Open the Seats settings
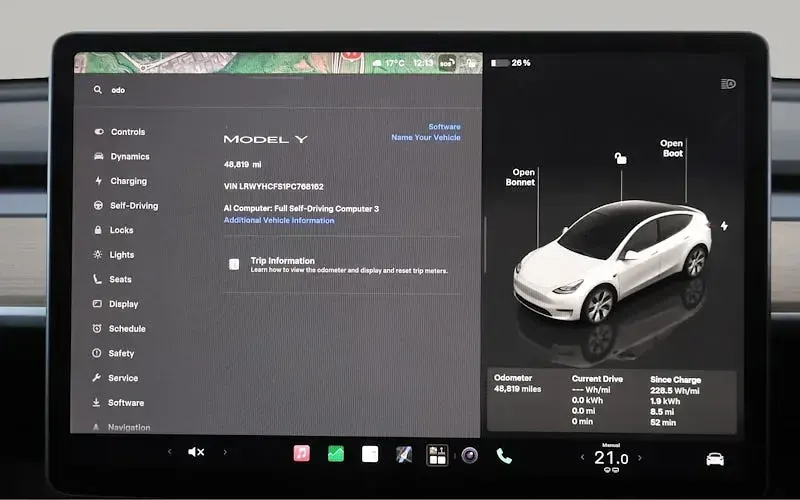This screenshot has width=800, height=500. pyautogui.click(x=112, y=279)
